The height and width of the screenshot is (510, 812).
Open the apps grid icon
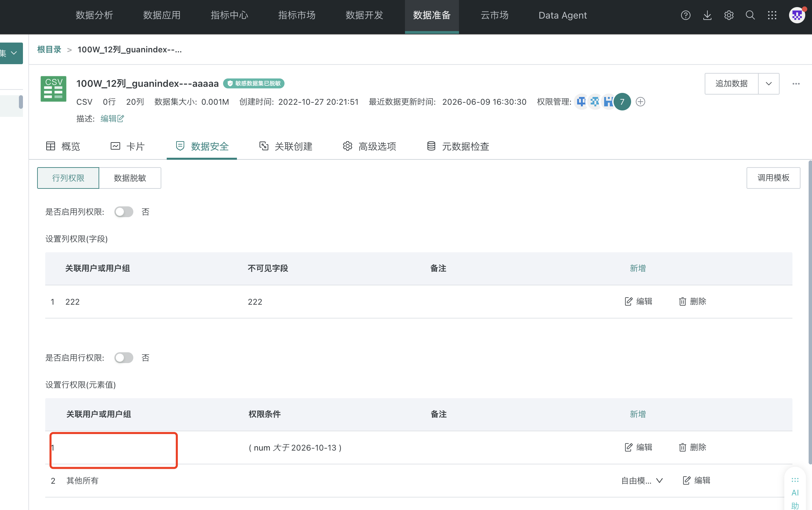pos(772,15)
